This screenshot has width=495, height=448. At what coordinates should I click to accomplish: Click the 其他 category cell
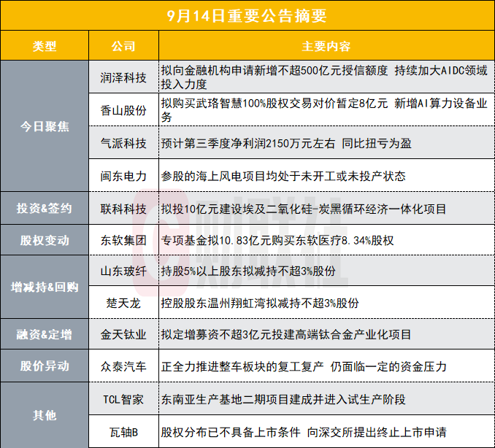coord(45,415)
